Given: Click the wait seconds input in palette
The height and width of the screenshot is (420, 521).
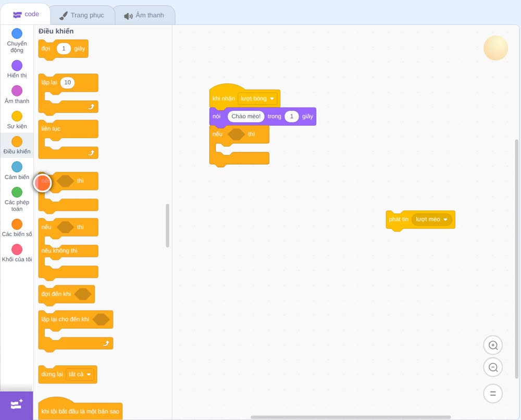Looking at the screenshot, I should pyautogui.click(x=64, y=48).
